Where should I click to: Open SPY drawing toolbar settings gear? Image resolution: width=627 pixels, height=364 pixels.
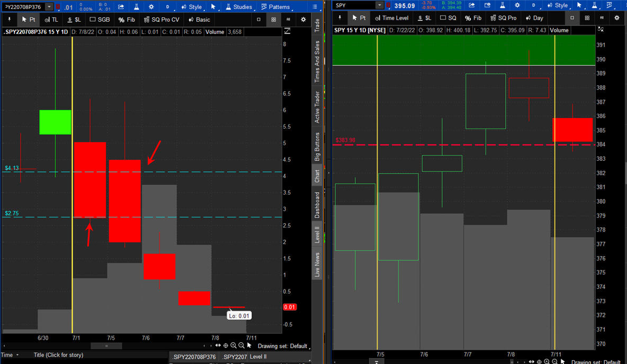(x=616, y=17)
